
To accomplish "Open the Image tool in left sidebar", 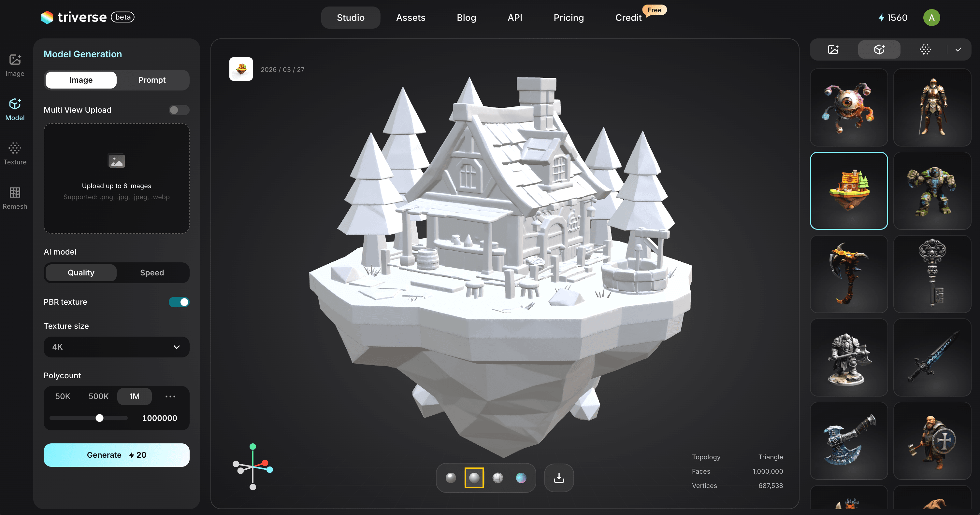I will [15, 65].
